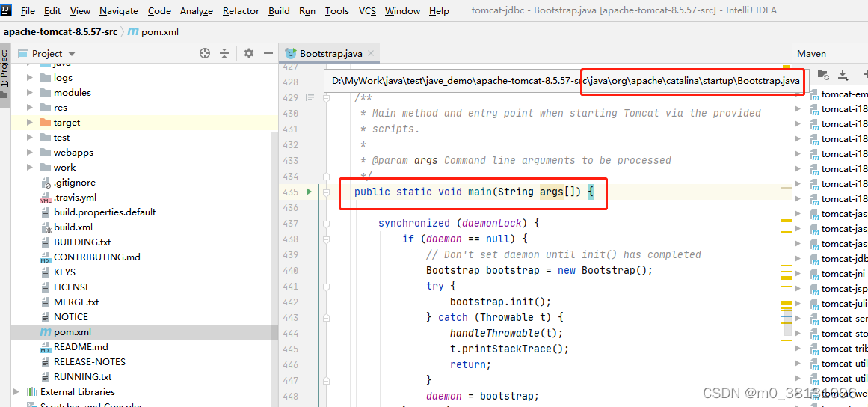
Task: Close the Bootstrap.java tab
Action: (371, 53)
